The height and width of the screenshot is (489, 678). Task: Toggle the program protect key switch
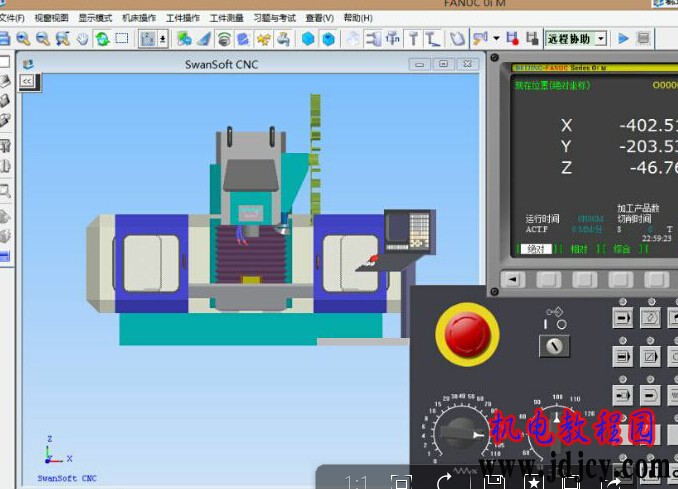coord(554,346)
